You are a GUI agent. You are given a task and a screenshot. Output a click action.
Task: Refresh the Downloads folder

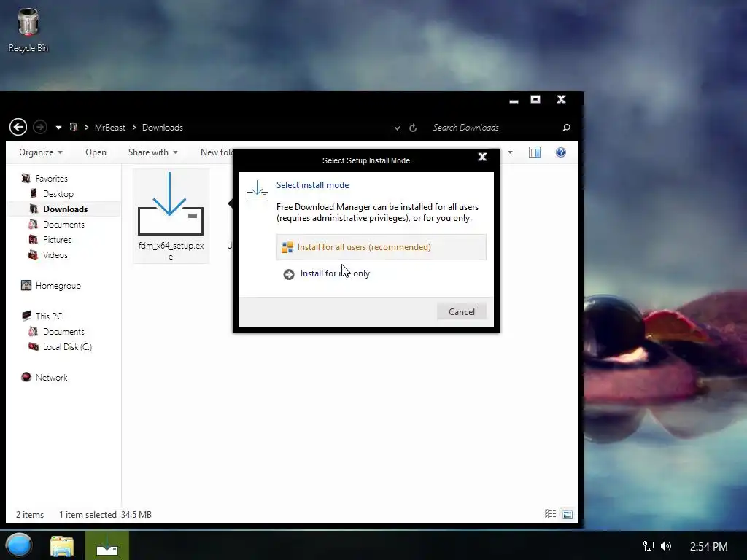413,128
